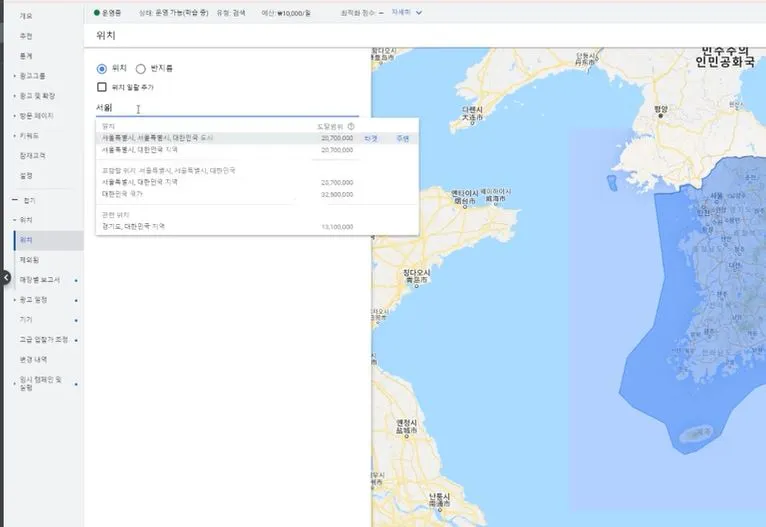
Task: Select the 위치 radio button
Action: click(102, 69)
